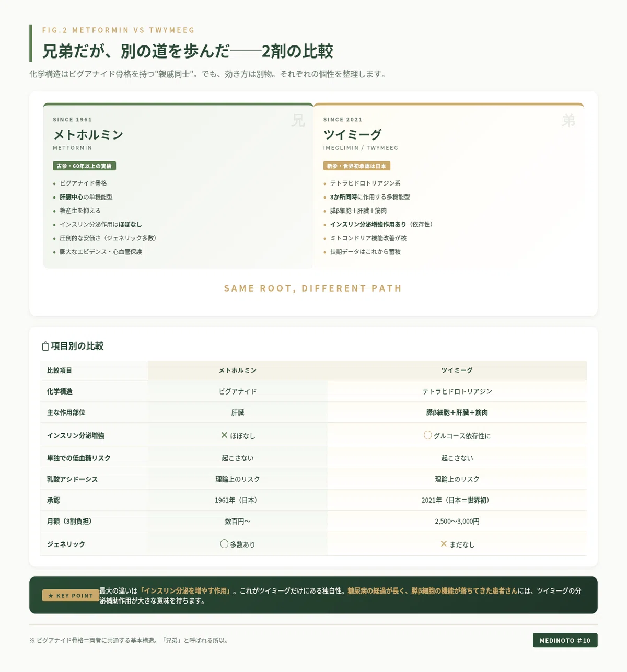Click the bullet 圧倒的な安価さ（ジェネリック多数）
The height and width of the screenshot is (672, 627).
point(109,238)
